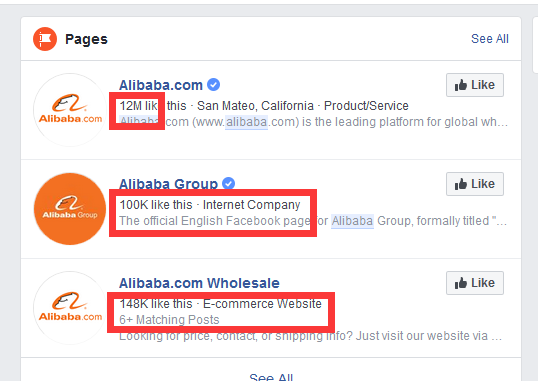538x381 pixels.
Task: Click the thumbs-up icon on Wholesale's Like button
Action: tap(461, 283)
